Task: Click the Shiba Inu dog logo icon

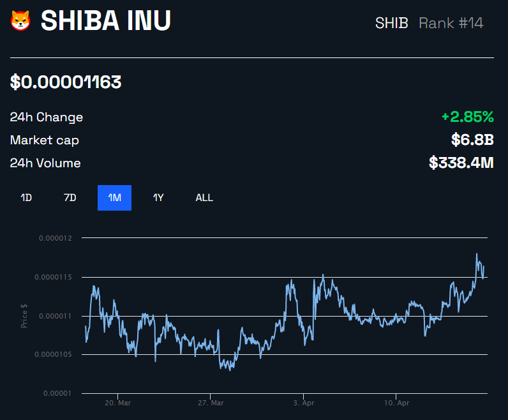Action: [x=20, y=21]
